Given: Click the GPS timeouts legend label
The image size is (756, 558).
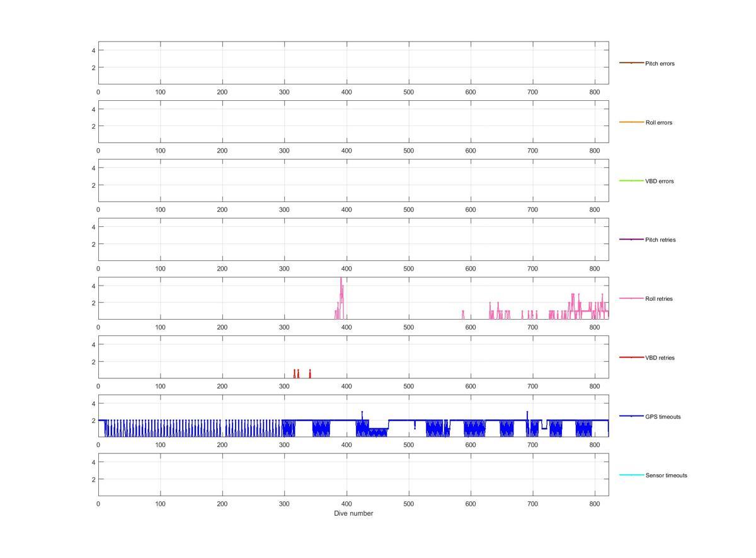Looking at the screenshot, I should (x=663, y=417).
